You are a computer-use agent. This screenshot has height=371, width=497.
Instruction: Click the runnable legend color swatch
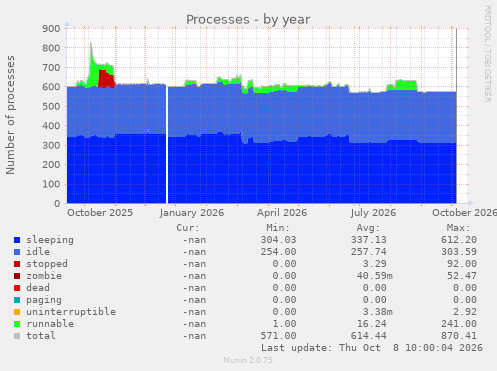pos(17,324)
